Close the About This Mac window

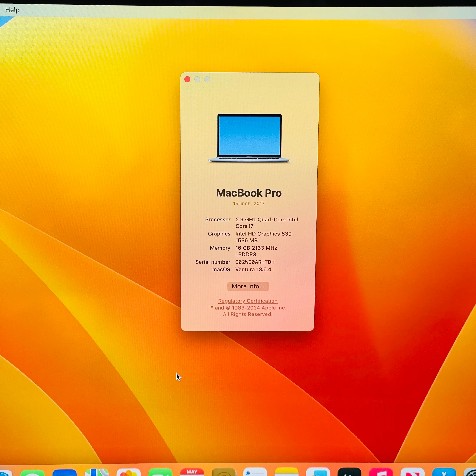click(187, 79)
